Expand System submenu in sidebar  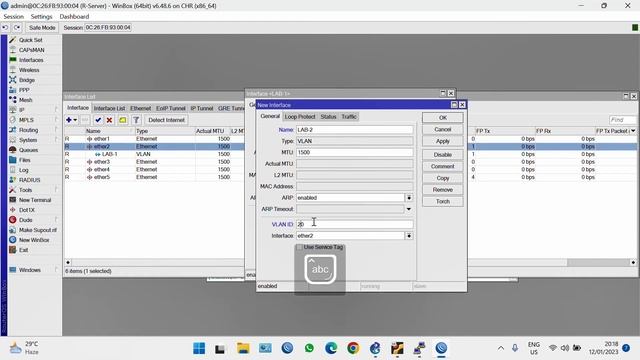56,140
